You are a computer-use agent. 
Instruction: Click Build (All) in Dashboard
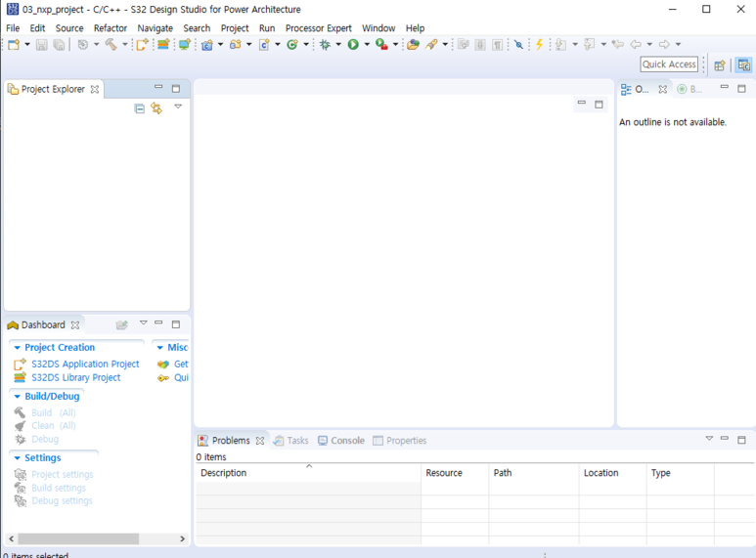click(54, 413)
